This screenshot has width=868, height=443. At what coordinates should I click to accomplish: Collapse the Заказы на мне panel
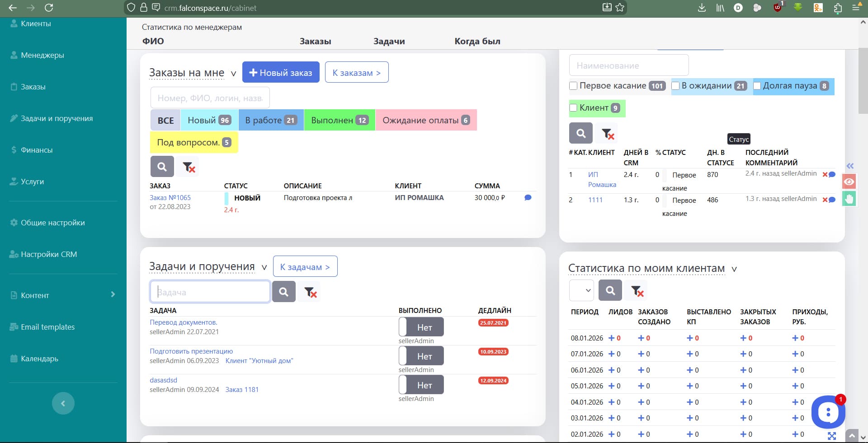pyautogui.click(x=233, y=74)
